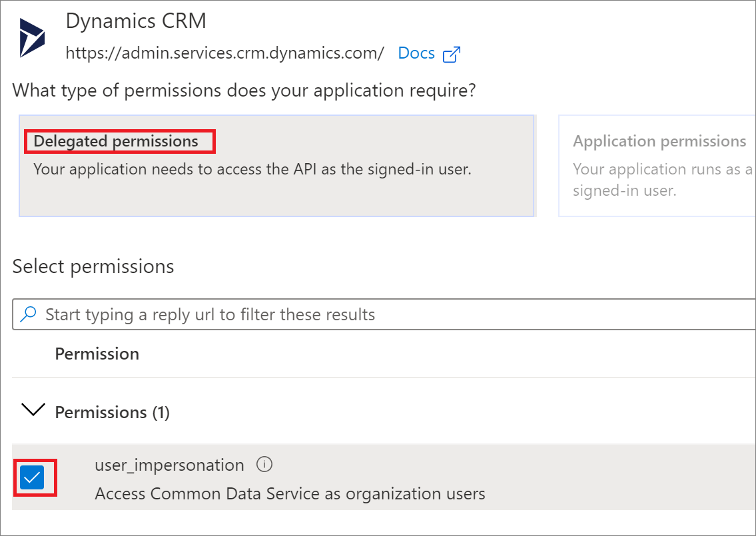The height and width of the screenshot is (536, 756).
Task: Click the 'Select permissions' section heading
Action: pos(93,266)
